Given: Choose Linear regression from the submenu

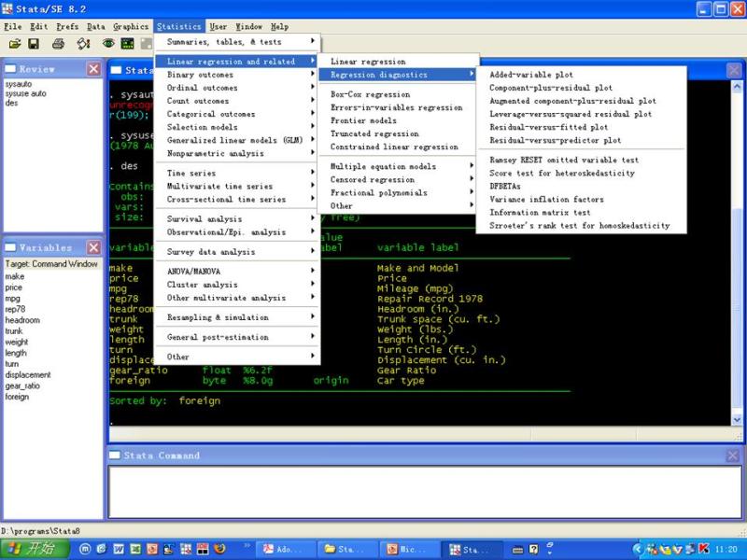Looking at the screenshot, I should [399, 62].
